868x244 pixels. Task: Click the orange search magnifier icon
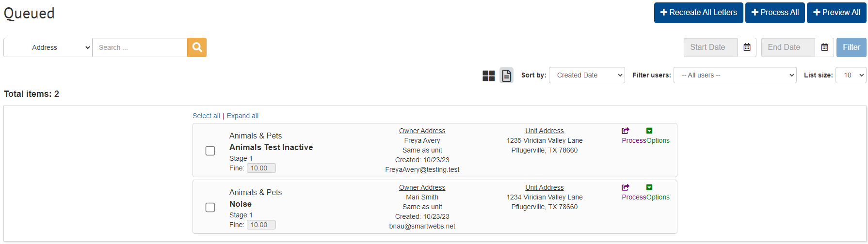[x=197, y=47]
